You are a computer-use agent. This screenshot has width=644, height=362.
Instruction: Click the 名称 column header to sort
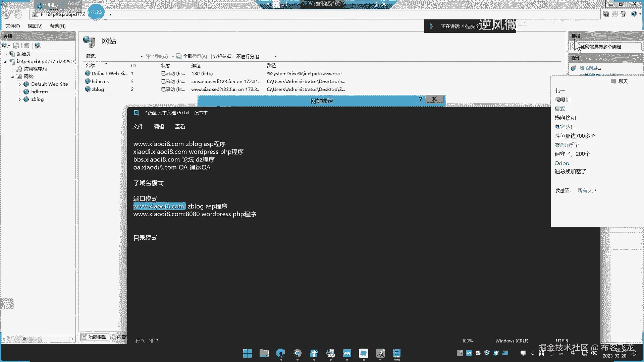click(x=90, y=65)
